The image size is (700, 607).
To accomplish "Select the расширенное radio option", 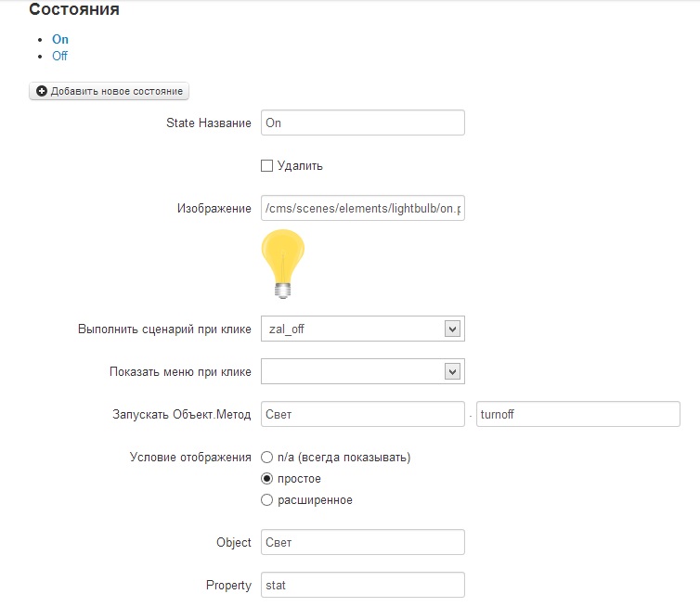I will [x=267, y=500].
